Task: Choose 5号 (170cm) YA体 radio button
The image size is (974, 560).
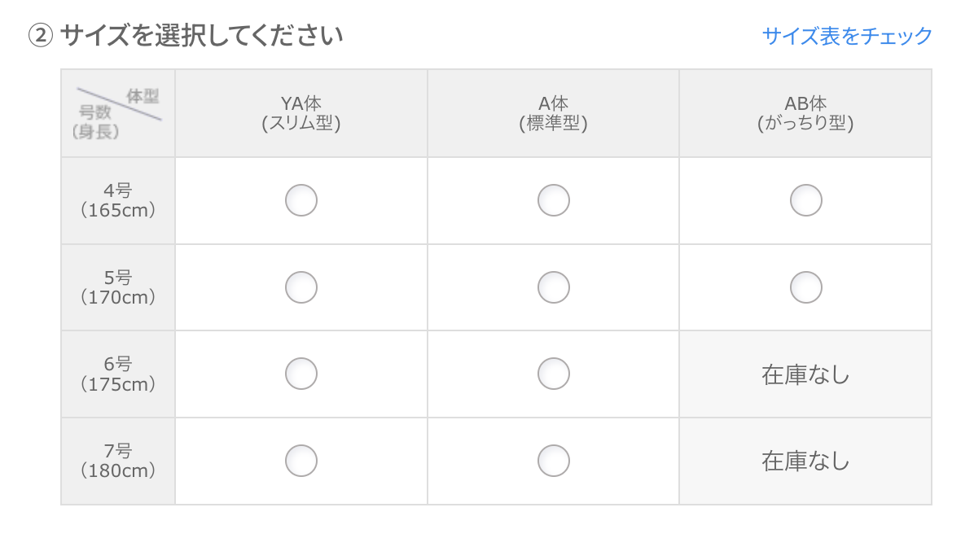Action: pyautogui.click(x=301, y=287)
